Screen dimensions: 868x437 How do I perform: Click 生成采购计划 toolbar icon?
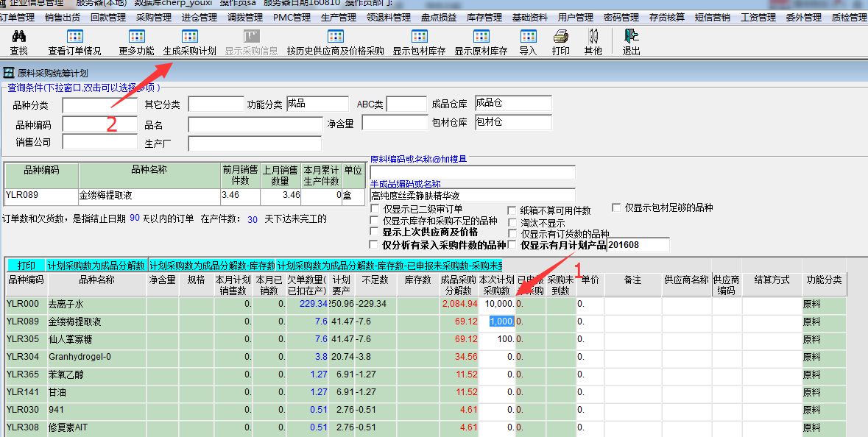tap(189, 37)
